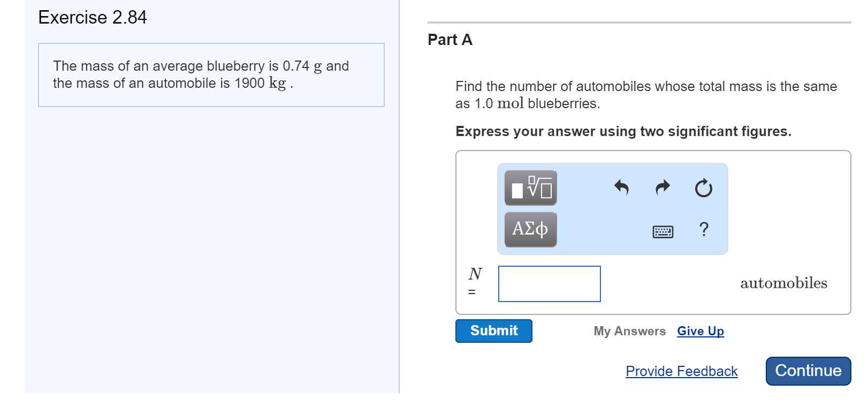Reset the answer with circular arrow icon
This screenshot has height=406, width=868.
704,188
